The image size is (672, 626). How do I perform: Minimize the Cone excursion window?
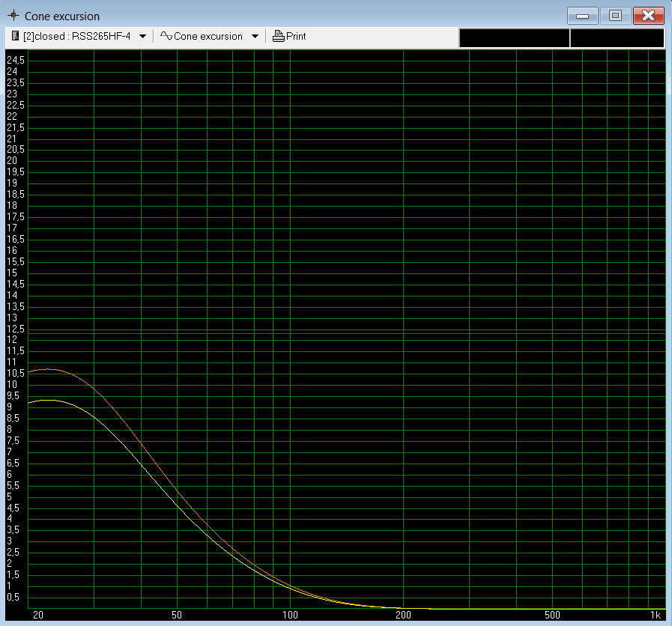coord(582,16)
